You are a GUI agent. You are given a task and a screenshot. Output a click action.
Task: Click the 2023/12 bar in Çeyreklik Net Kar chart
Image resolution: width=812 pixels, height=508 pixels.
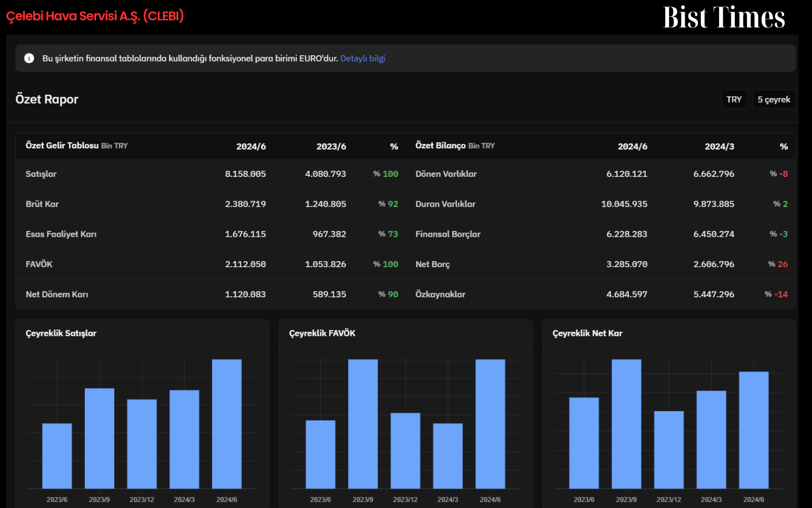[x=669, y=450]
